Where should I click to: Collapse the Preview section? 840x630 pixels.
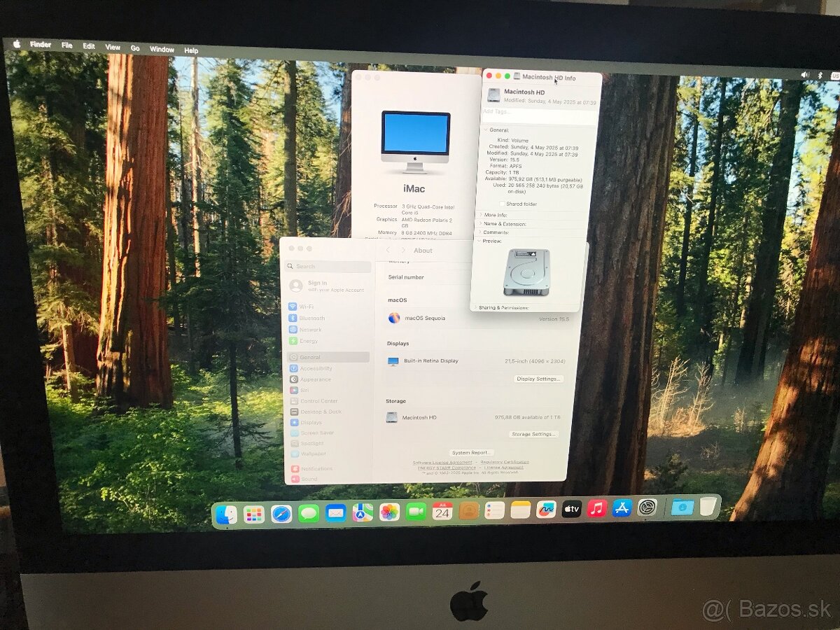(x=479, y=241)
